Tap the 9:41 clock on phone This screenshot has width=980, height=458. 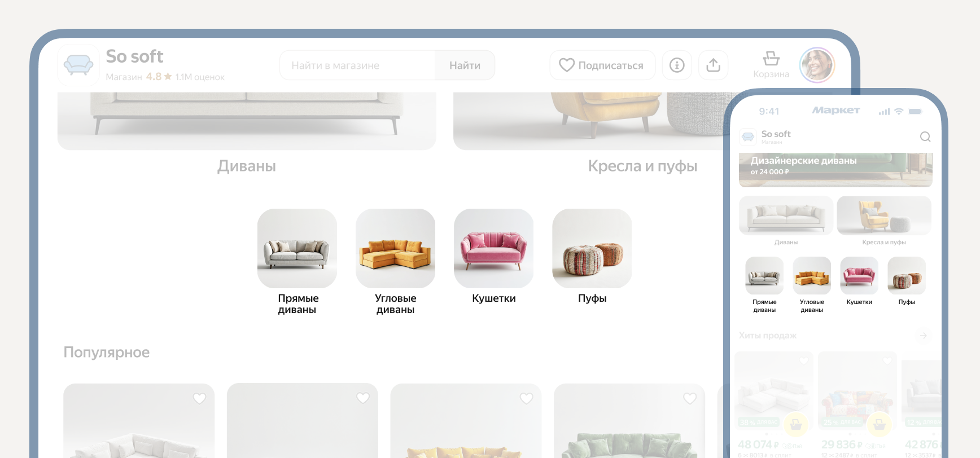click(769, 112)
